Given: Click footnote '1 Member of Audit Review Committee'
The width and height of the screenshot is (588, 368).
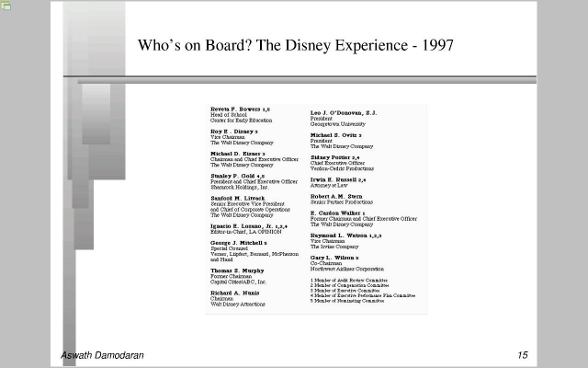Looking at the screenshot, I should coord(349,280).
